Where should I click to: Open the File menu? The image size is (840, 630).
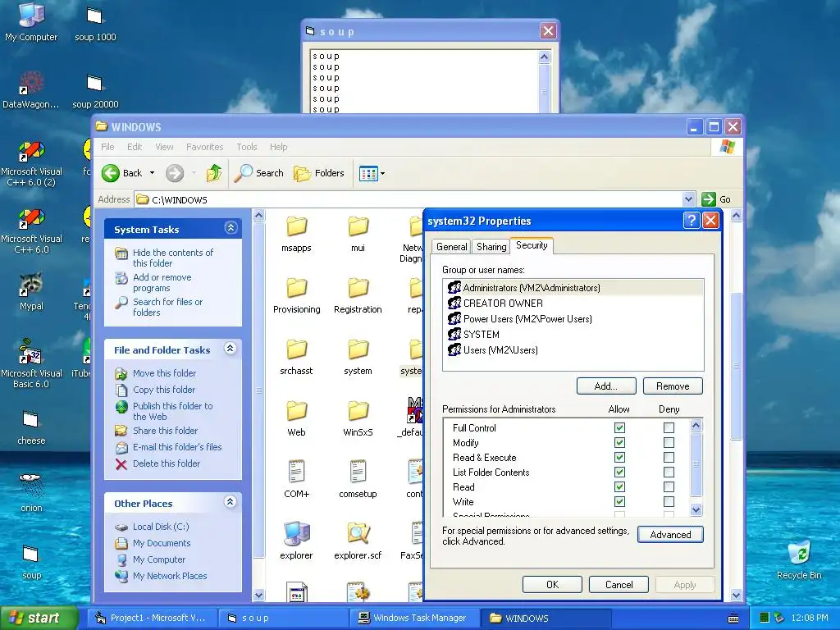pos(107,147)
